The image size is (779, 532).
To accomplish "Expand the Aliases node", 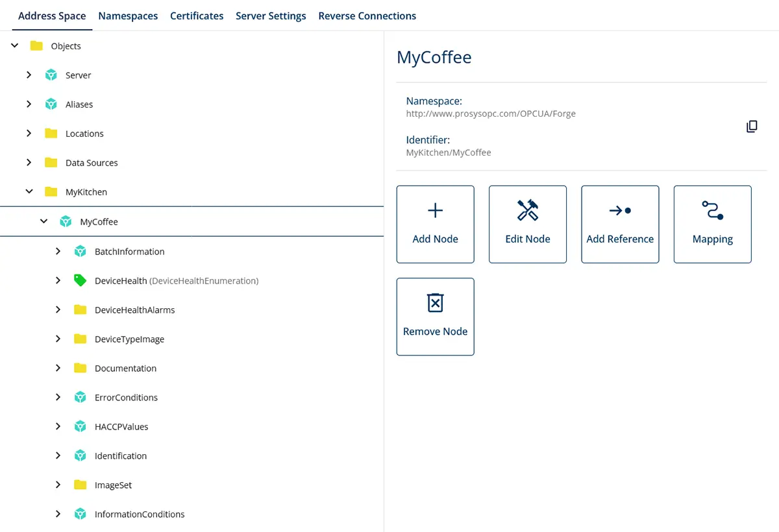I will pyautogui.click(x=29, y=104).
